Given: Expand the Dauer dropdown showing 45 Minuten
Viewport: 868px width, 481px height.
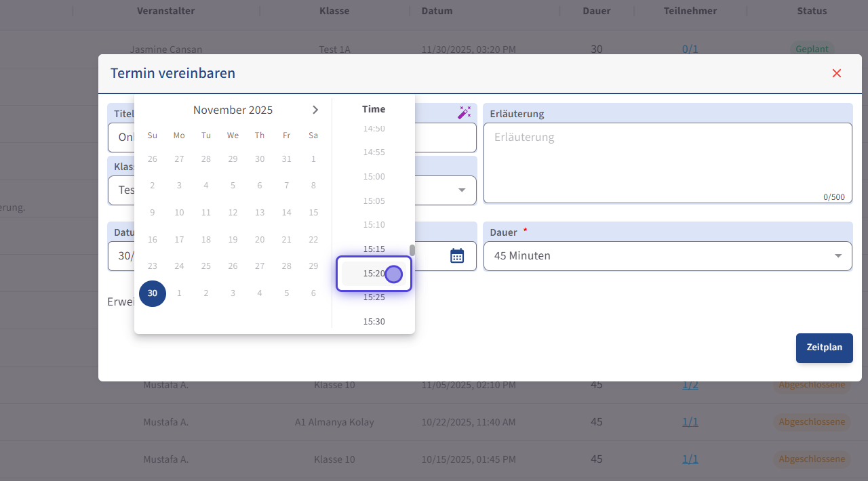Looking at the screenshot, I should click(837, 256).
